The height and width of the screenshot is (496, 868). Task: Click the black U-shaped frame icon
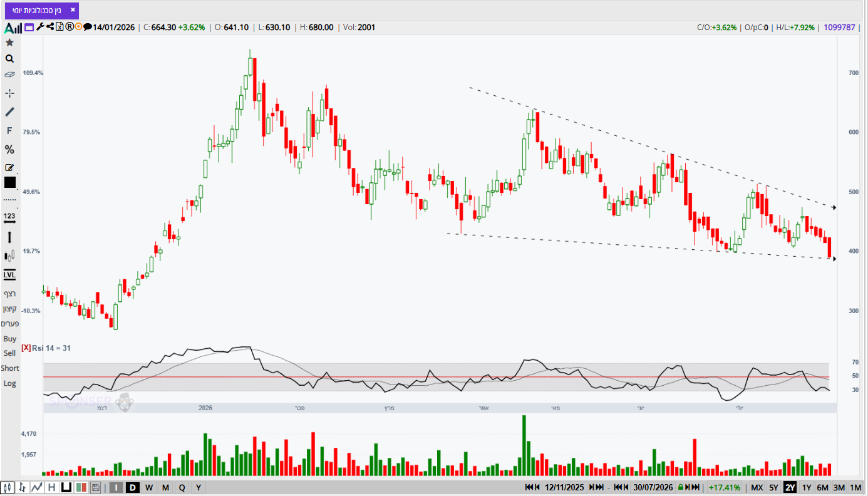(66, 487)
